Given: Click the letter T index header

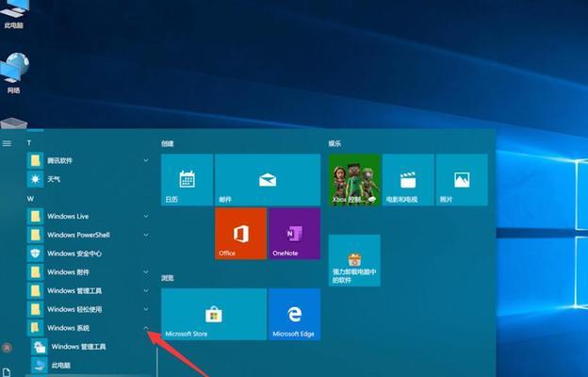Looking at the screenshot, I should 29,143.
